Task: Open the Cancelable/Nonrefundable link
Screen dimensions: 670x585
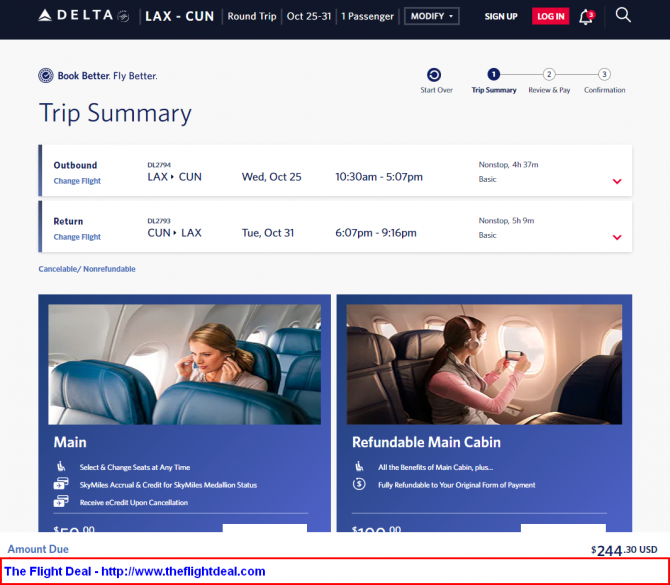Action: [87, 269]
